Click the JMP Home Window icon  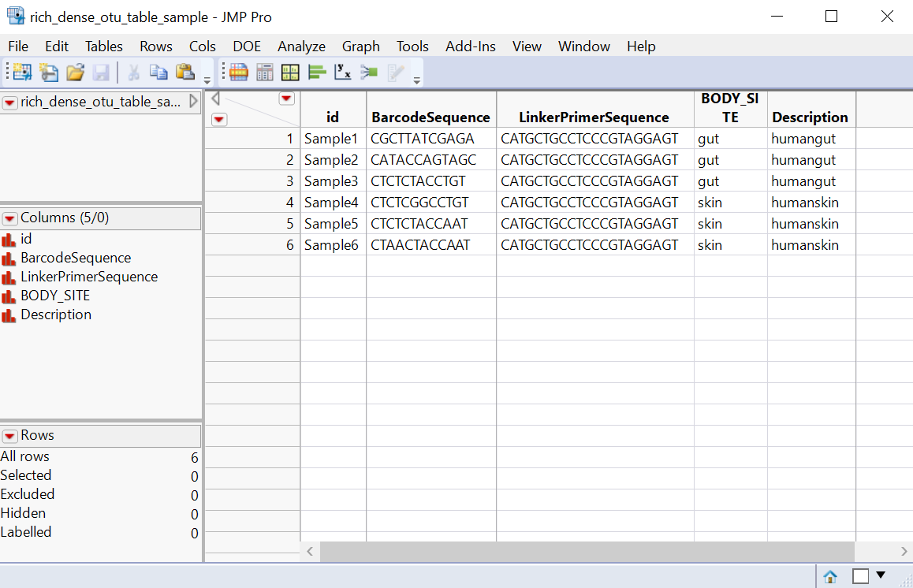tap(830, 577)
